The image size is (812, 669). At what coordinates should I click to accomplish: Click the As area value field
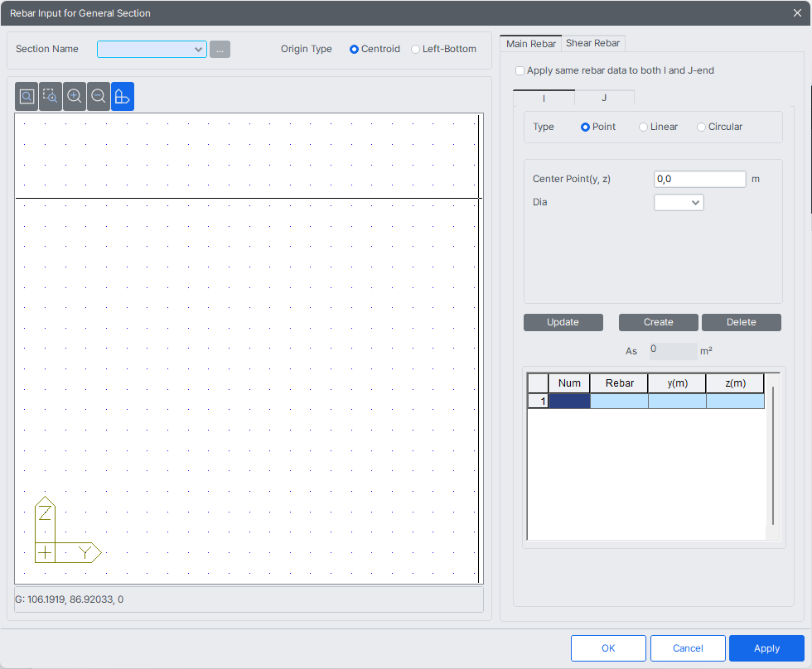673,351
